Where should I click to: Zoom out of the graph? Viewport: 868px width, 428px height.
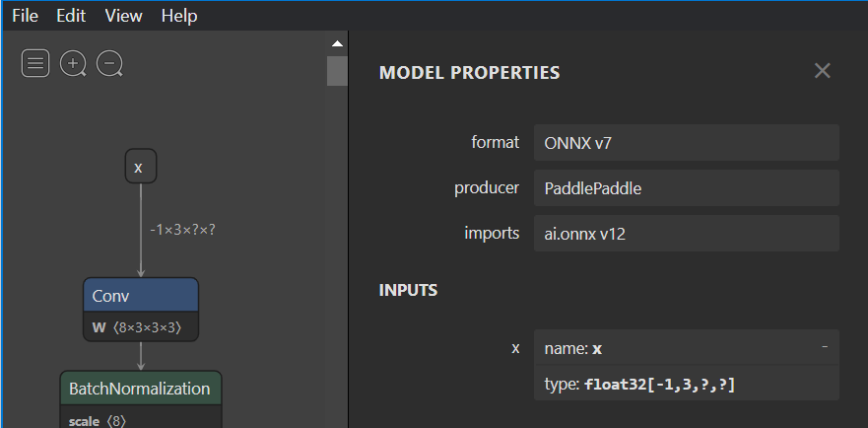click(109, 64)
